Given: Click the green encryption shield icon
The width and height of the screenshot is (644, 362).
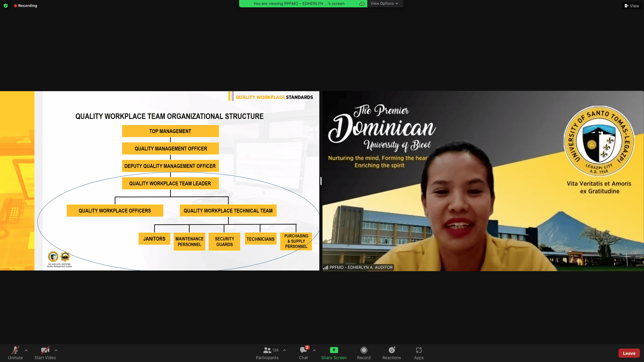Looking at the screenshot, I should click(x=6, y=6).
